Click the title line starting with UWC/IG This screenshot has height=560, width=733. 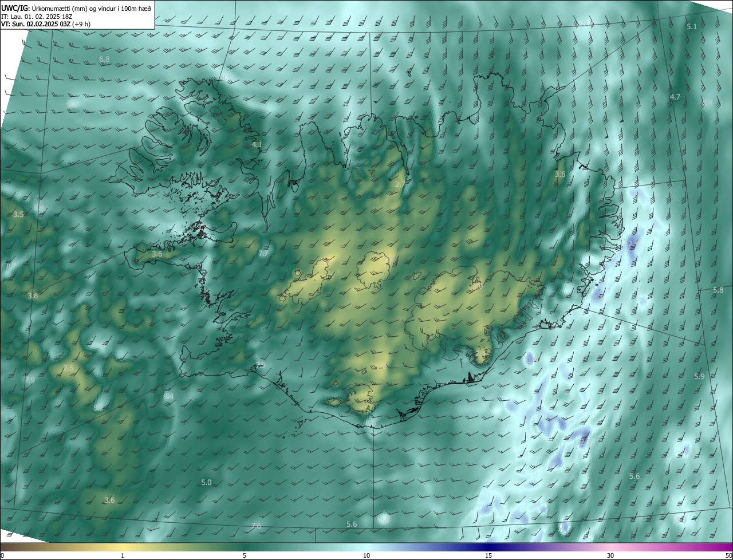pyautogui.click(x=76, y=7)
